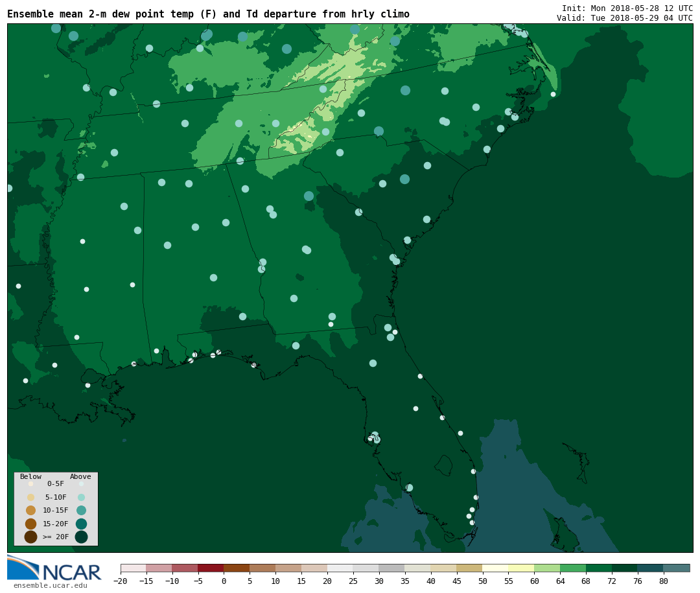Click the Above >= 20F darkest teal circle
This screenshot has height=593, width=700.
pyautogui.click(x=81, y=537)
